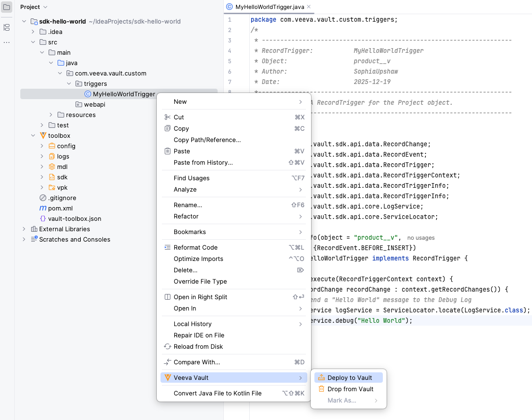
Task: Click the Compare With arrows icon
Action: coord(167,362)
